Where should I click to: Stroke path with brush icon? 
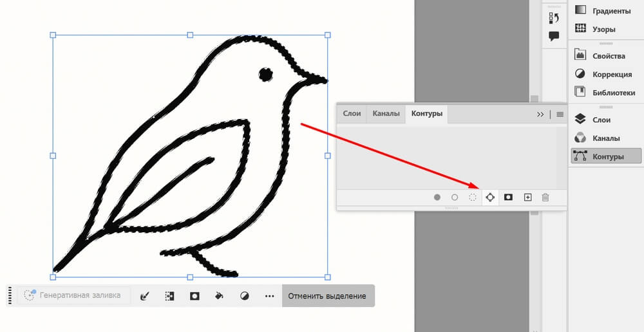(x=455, y=198)
